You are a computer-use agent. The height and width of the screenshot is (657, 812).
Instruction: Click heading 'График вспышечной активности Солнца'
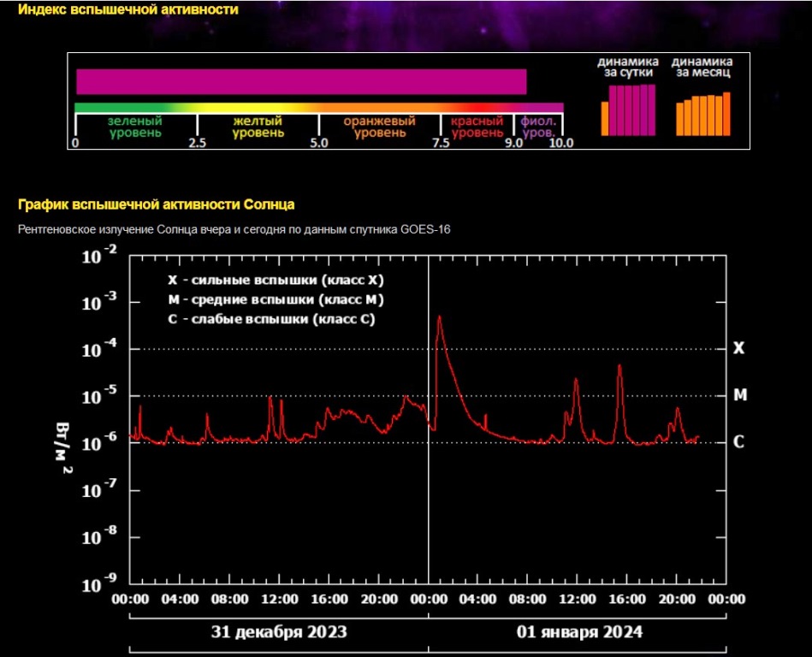tap(156, 204)
